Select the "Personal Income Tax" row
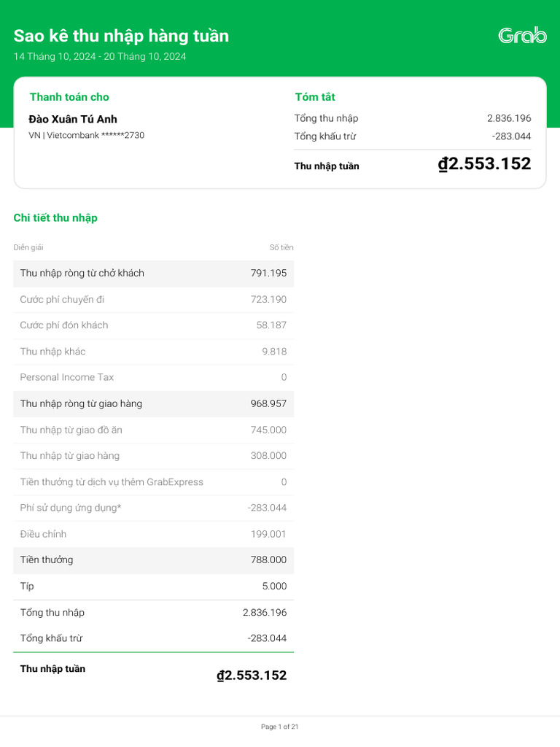Screen dimensions: 560x747 [153, 377]
